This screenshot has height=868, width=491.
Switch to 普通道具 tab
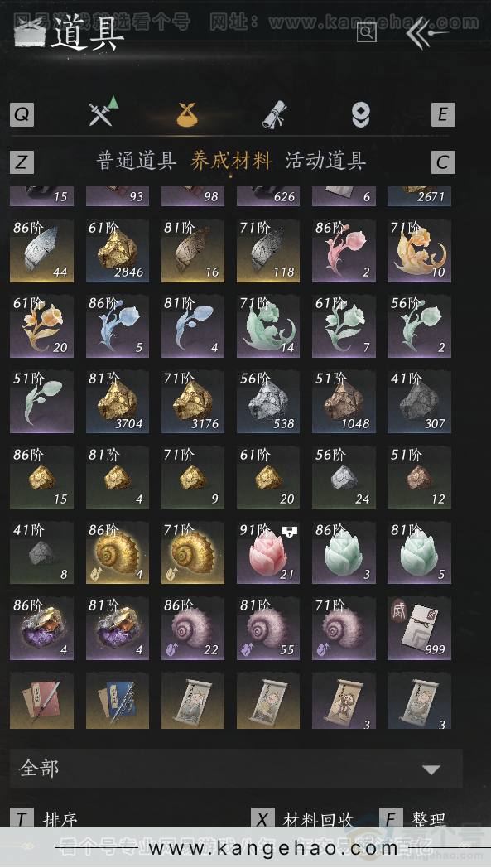pyautogui.click(x=136, y=161)
